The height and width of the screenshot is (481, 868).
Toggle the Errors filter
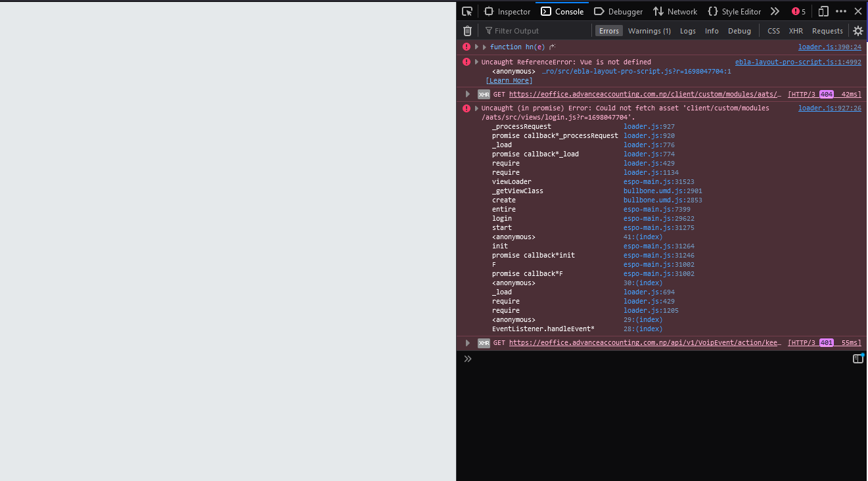608,31
